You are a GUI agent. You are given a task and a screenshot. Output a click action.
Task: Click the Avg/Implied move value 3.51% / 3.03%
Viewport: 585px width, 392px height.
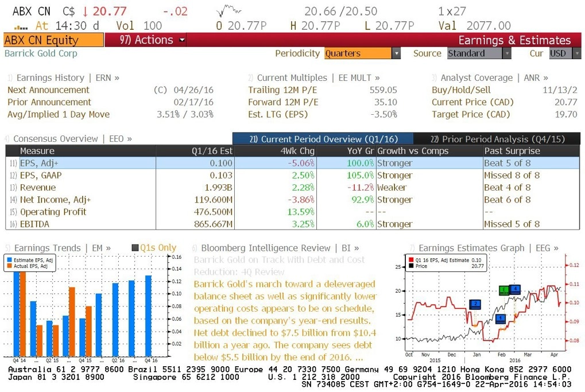[185, 114]
